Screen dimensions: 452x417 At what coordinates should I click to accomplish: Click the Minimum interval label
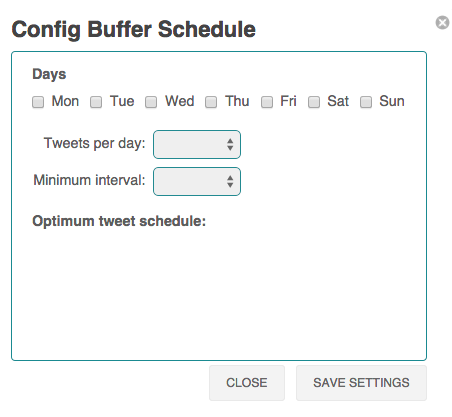pos(89,180)
